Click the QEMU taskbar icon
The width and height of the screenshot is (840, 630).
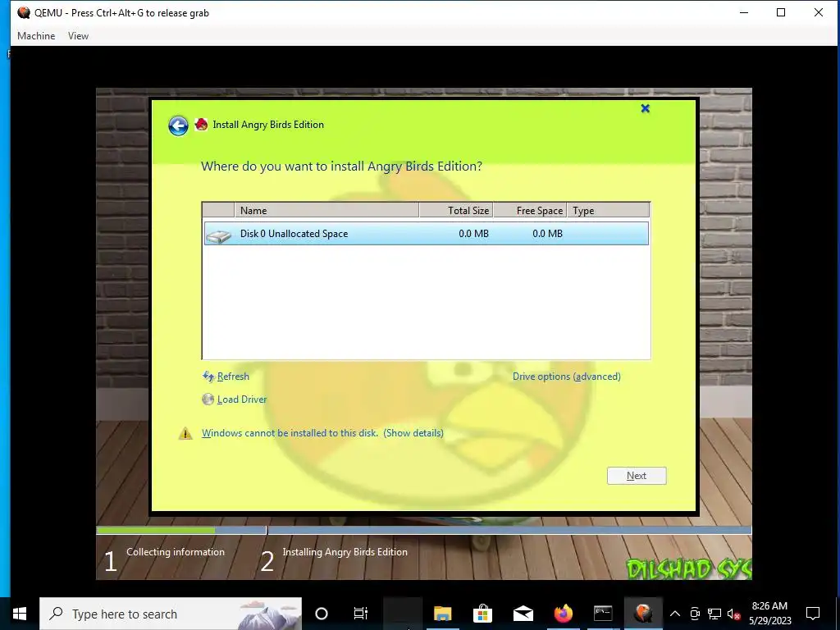point(643,614)
